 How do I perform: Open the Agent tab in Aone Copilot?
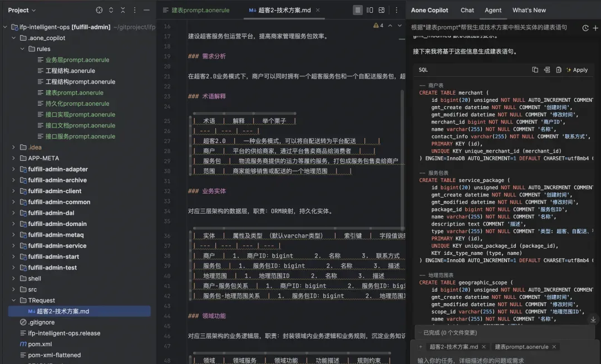[493, 11]
